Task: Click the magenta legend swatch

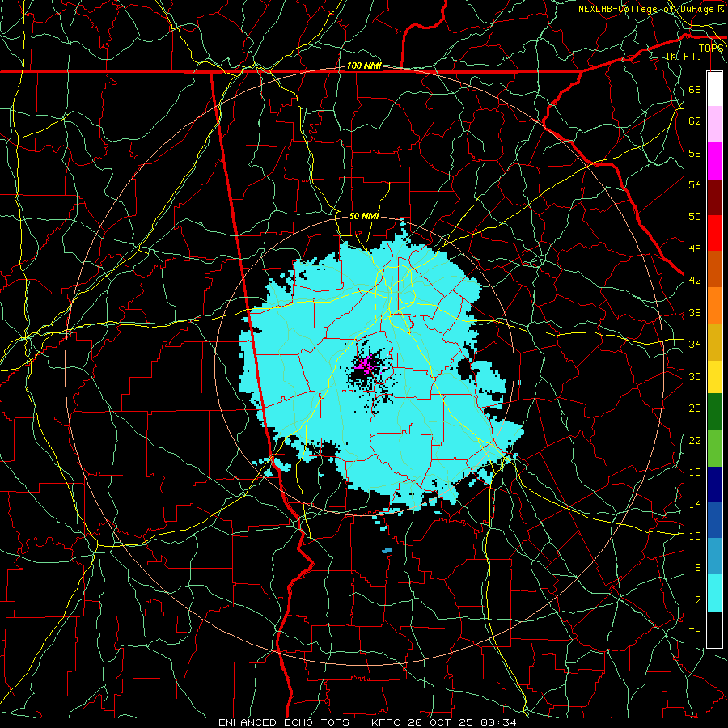Action: [x=714, y=161]
